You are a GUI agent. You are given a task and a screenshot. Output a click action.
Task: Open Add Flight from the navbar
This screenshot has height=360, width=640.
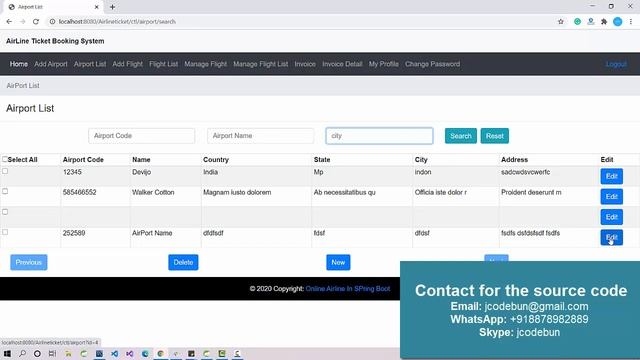click(127, 64)
